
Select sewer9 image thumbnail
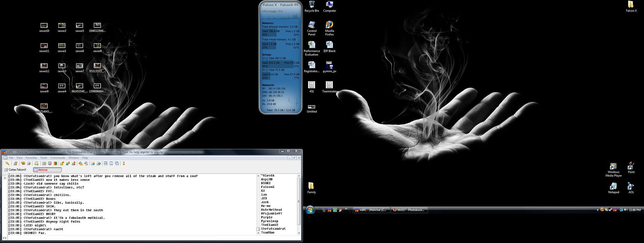[x=44, y=88]
